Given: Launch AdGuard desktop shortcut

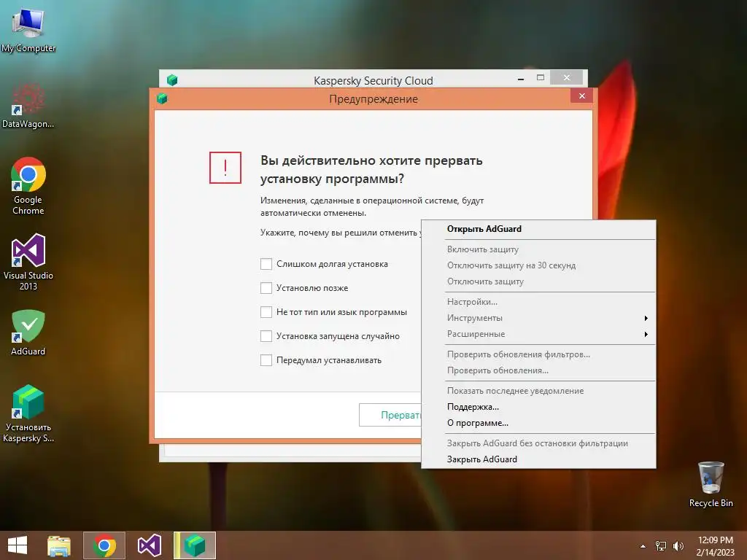Looking at the screenshot, I should [28, 332].
